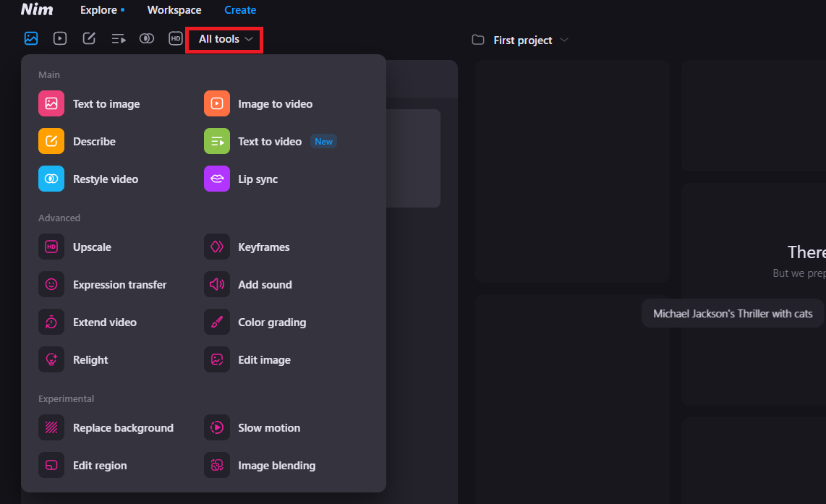Click the Nim logo
The image size is (826, 504).
point(37,9)
